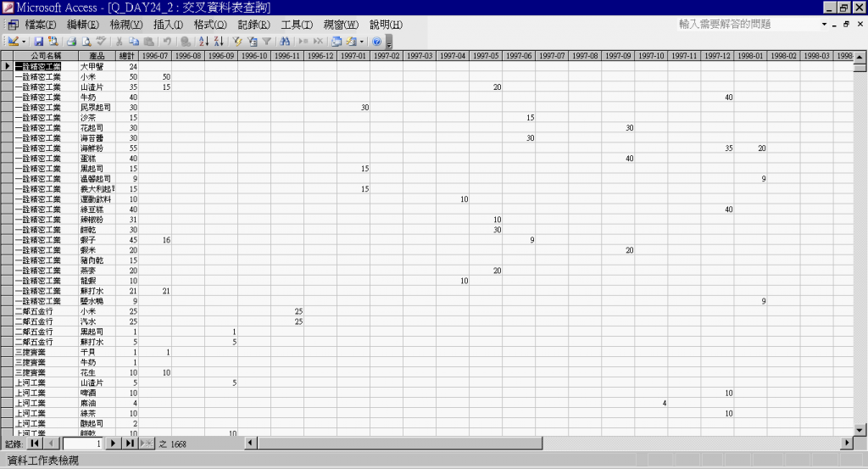Click the 大甲蟹 product cell

pos(97,66)
